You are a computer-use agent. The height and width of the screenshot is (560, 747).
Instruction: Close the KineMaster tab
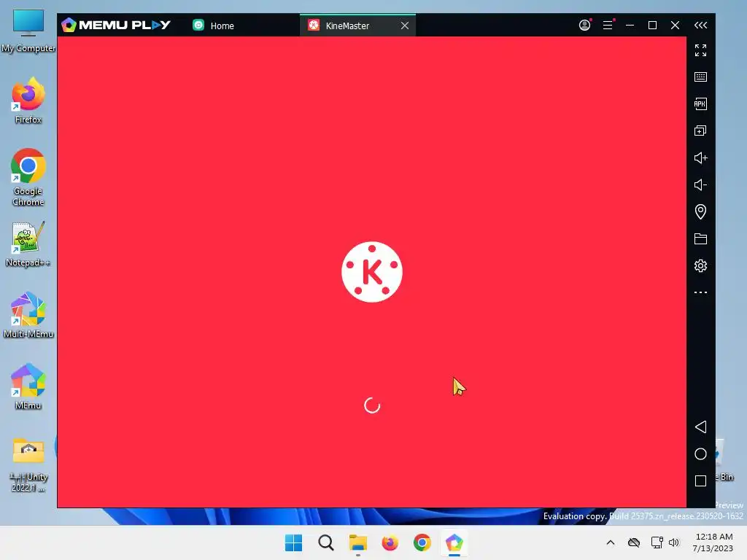(404, 26)
